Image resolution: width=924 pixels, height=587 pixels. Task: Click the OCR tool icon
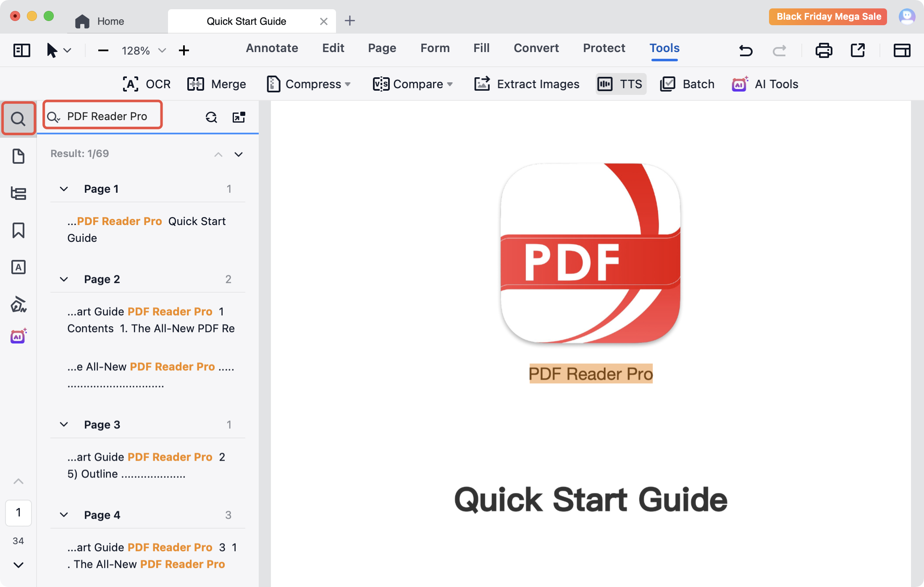point(131,84)
